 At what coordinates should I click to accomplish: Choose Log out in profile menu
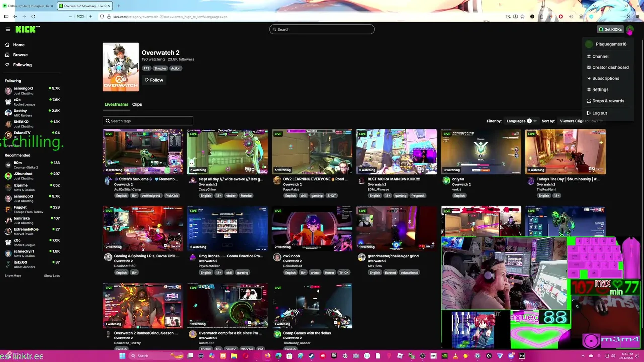(599, 113)
